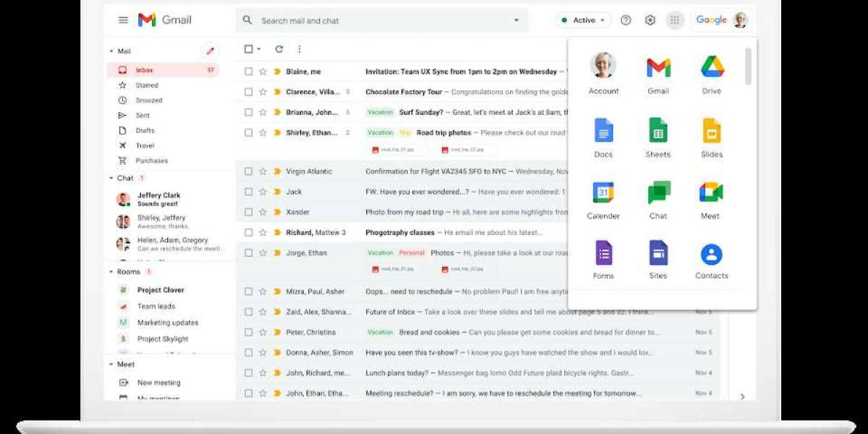868x434 pixels.
Task: Tick the checkbox for Blaine, me email
Action: pyautogui.click(x=248, y=72)
